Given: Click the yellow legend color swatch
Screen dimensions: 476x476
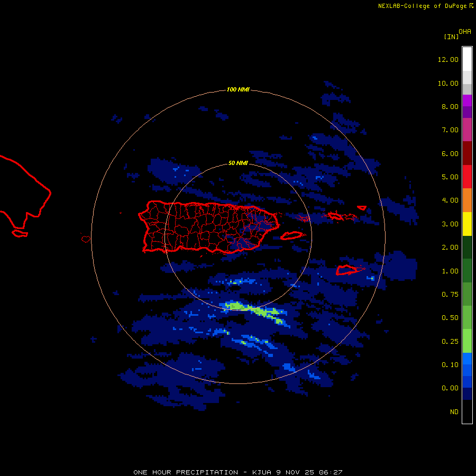Looking at the screenshot, I should tap(467, 224).
